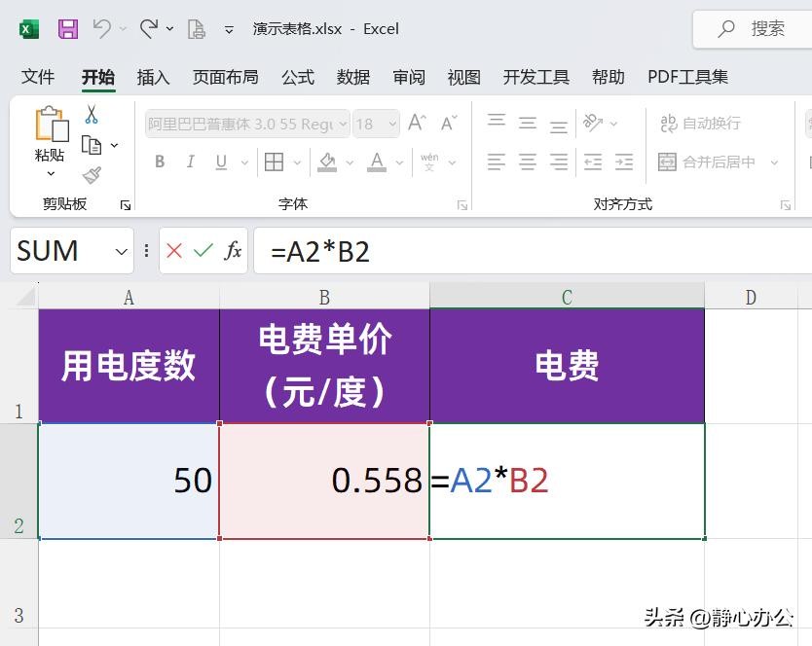The width and height of the screenshot is (812, 646).
Task: Expand the Name Box dropdown showing SUM
Action: pyautogui.click(x=122, y=252)
